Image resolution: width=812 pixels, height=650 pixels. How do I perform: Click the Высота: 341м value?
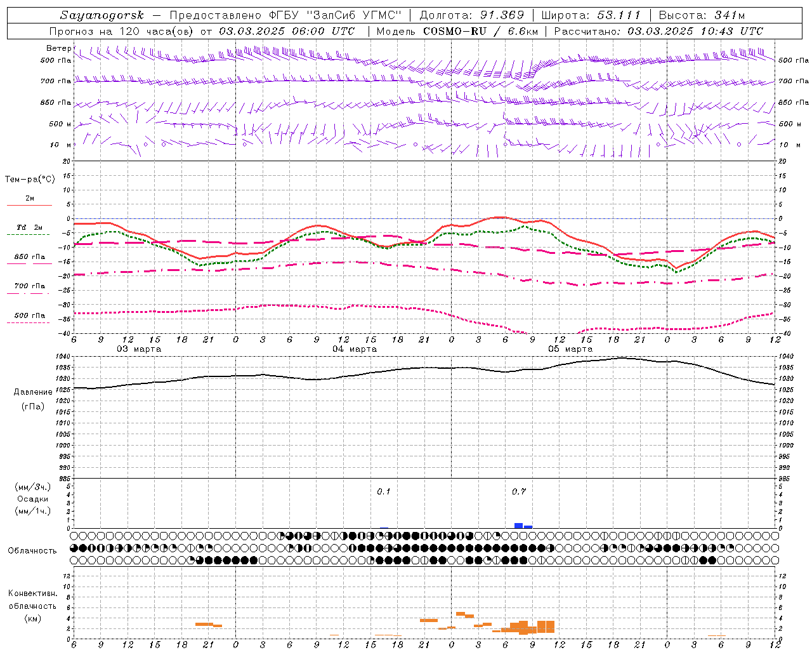[x=702, y=15]
